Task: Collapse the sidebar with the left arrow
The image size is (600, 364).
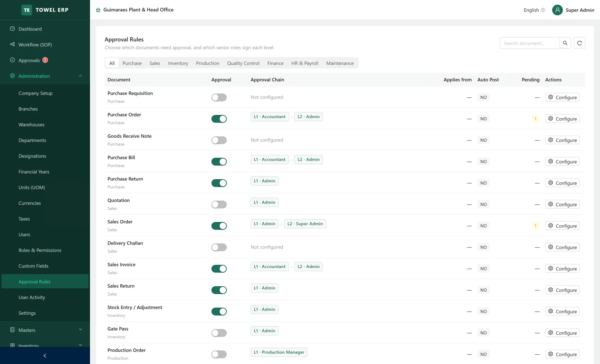Action: coord(45,356)
